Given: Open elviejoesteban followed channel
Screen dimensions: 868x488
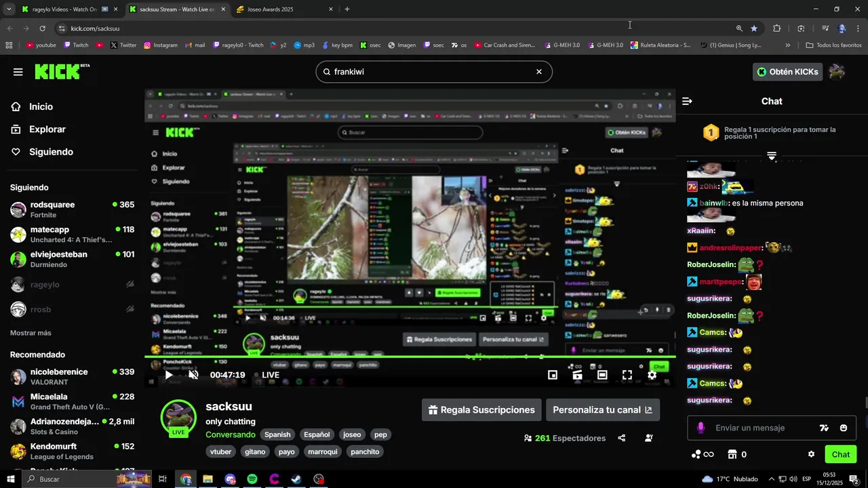Looking at the screenshot, I should point(72,259).
